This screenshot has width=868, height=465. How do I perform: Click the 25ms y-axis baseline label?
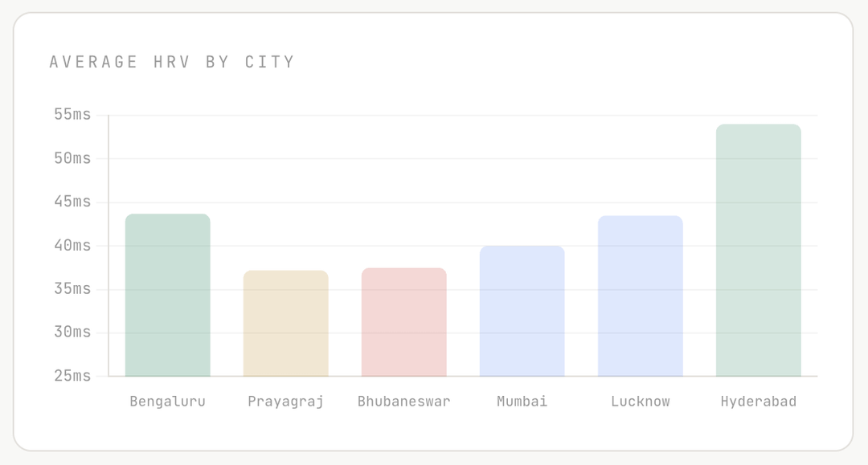point(72,376)
